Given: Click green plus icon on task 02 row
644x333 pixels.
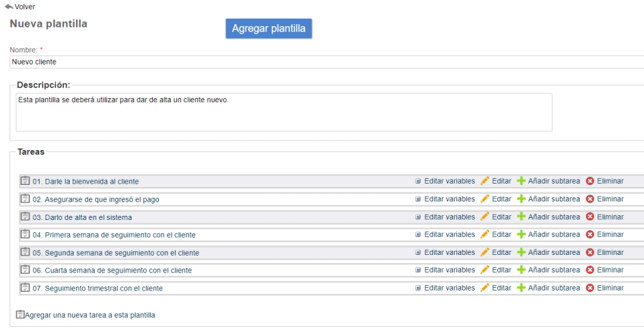Looking at the screenshot, I should pyautogui.click(x=521, y=199).
